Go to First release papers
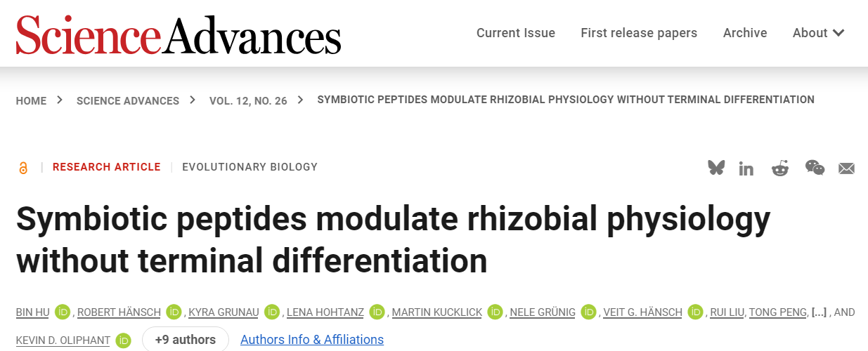This screenshot has width=868, height=351. point(639,33)
